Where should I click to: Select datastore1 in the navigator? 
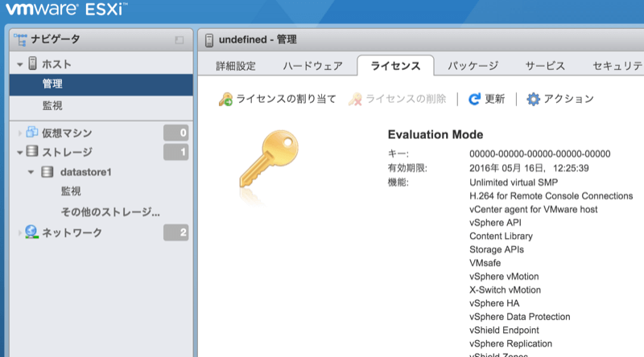pos(86,172)
